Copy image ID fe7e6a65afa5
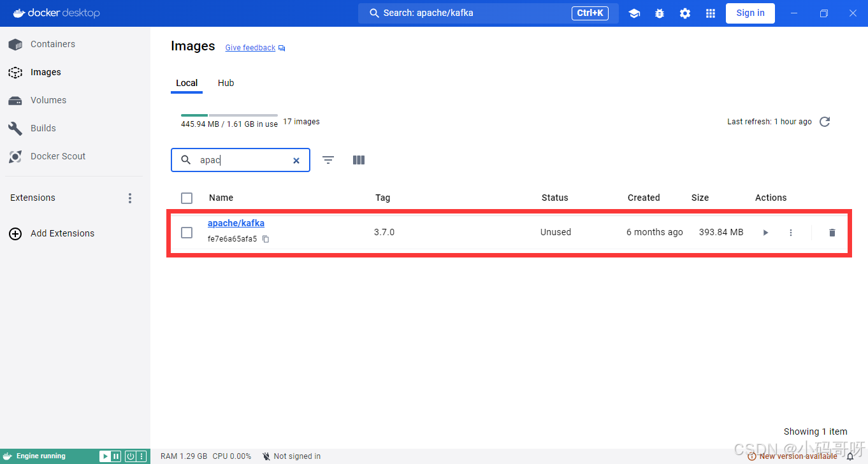The width and height of the screenshot is (868, 464). (266, 239)
